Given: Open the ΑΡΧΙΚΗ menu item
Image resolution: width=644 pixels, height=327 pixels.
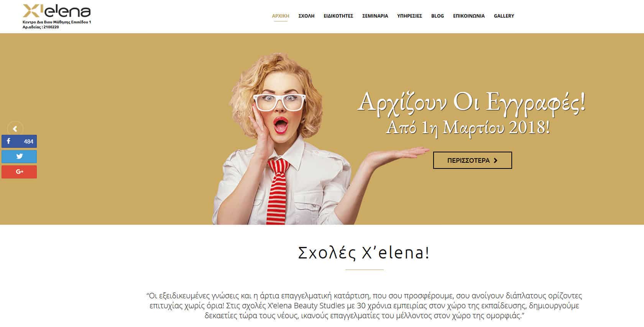Looking at the screenshot, I should pos(281,16).
